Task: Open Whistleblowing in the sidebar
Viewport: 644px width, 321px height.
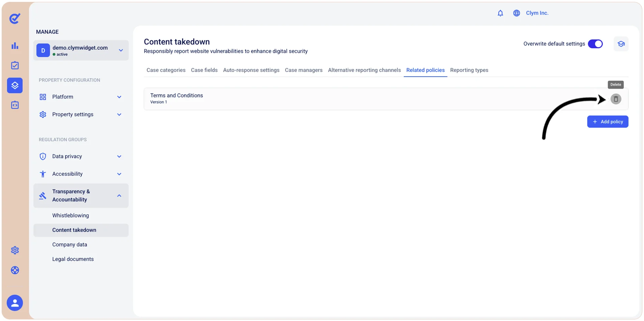Action: (x=71, y=215)
